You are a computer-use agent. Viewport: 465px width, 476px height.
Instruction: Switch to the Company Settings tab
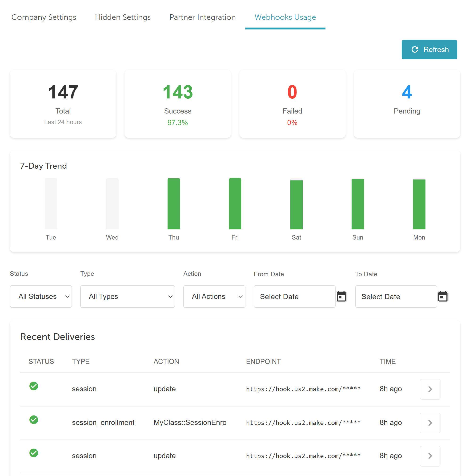point(44,17)
